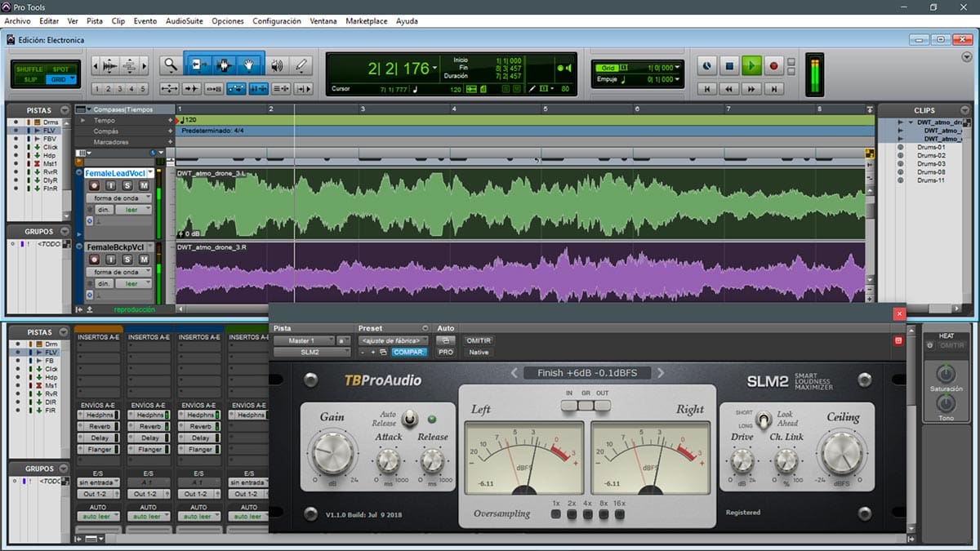The image size is (980, 551).
Task: Enable Slip edit mode
Action: click(x=30, y=79)
